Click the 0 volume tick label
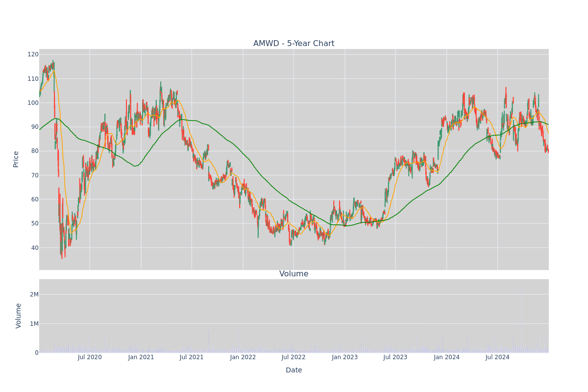588x392 pixels. (36, 353)
